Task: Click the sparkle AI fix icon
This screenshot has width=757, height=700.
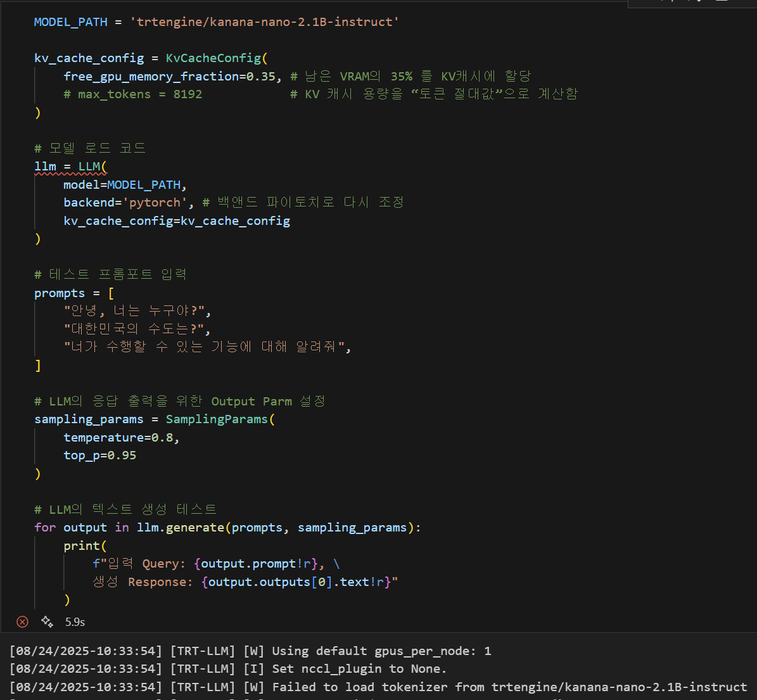Action: [x=47, y=621]
